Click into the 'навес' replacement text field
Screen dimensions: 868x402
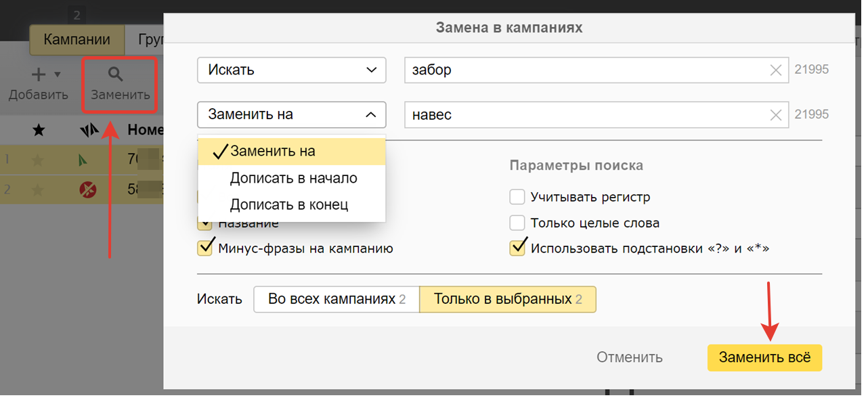pyautogui.click(x=582, y=115)
